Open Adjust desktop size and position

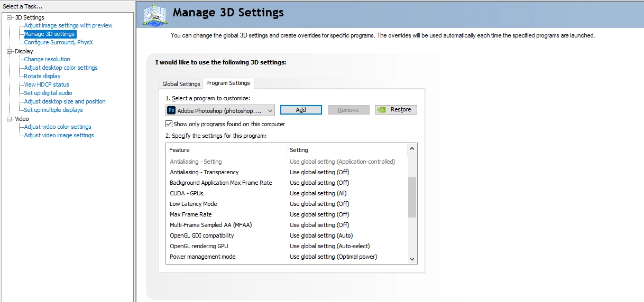[65, 101]
